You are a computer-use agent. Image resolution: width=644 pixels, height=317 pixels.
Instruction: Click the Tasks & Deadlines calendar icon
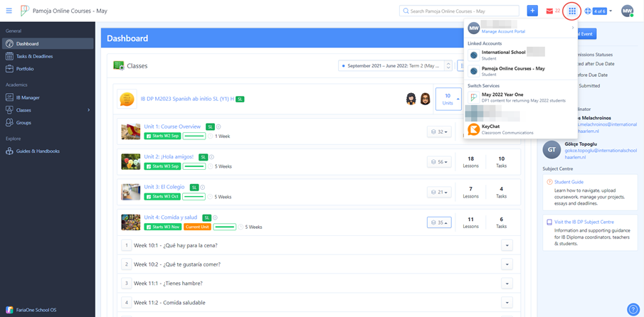coord(9,56)
